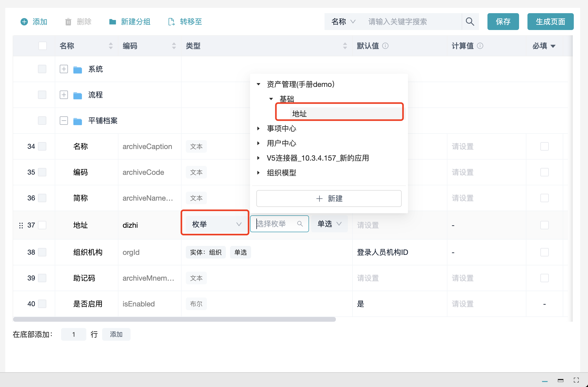Expand V5连接器_10.3.4.157_新的应用 node
588x387 pixels.
pos(258,158)
